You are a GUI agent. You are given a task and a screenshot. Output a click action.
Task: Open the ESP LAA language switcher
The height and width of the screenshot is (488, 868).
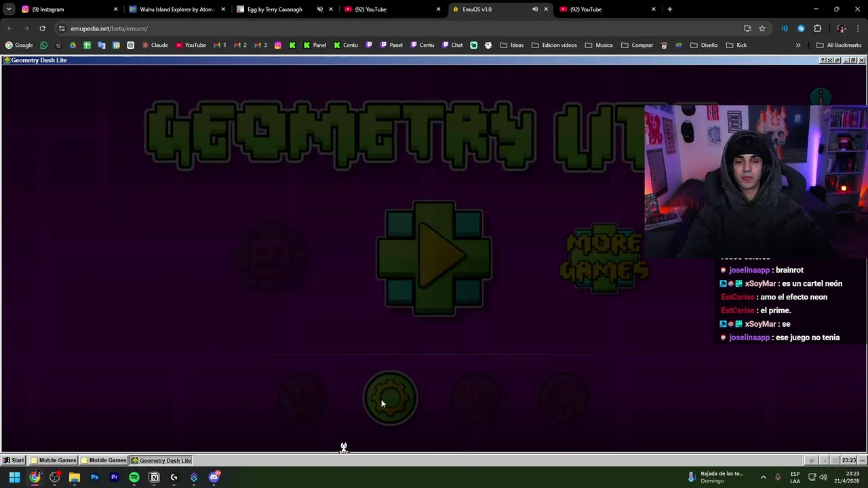click(795, 477)
